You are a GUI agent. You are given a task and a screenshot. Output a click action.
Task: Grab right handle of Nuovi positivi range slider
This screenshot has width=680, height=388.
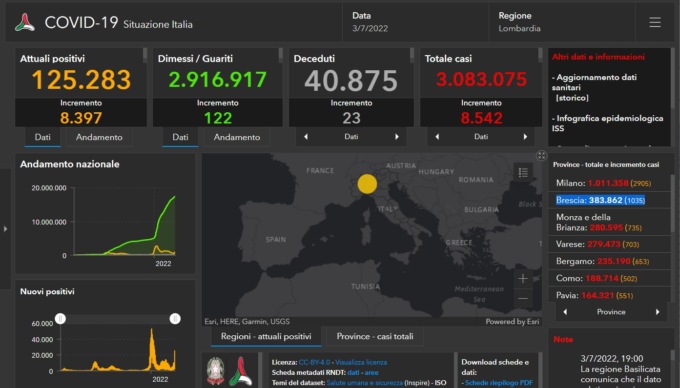[x=175, y=319]
